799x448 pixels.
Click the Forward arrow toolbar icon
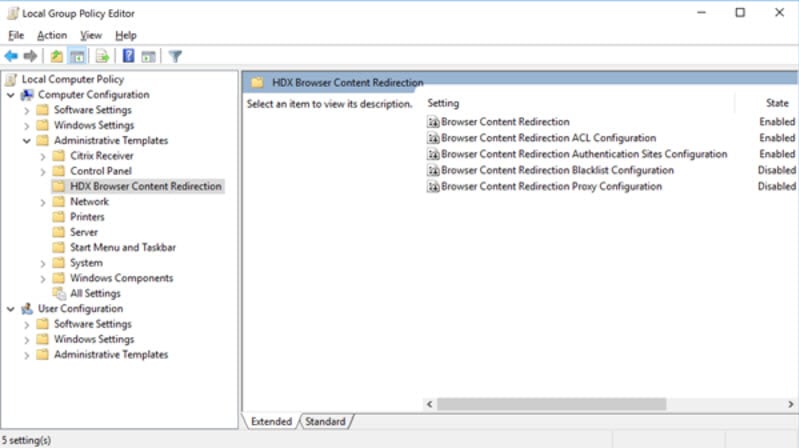(x=31, y=56)
